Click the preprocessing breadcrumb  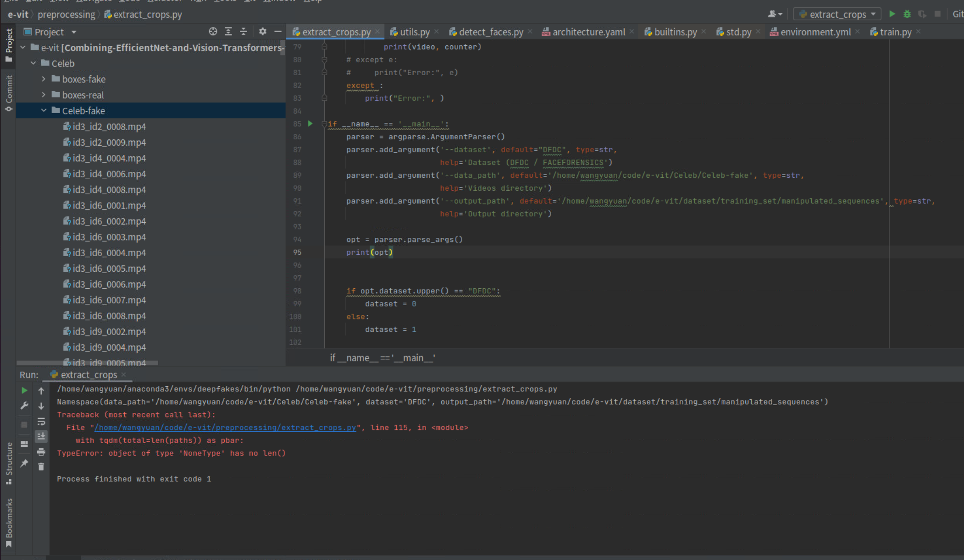pyautogui.click(x=66, y=15)
